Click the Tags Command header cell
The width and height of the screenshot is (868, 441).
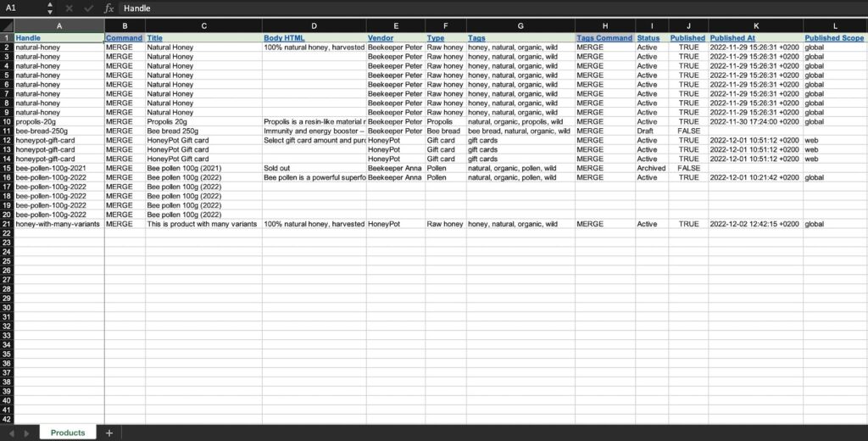coord(604,38)
